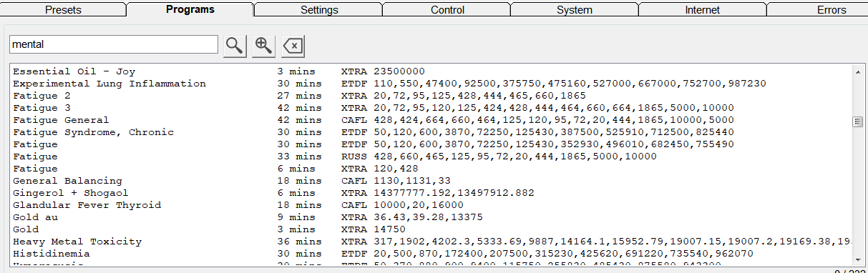The image size is (868, 273).
Task: Open the Errors tab
Action: 831,10
